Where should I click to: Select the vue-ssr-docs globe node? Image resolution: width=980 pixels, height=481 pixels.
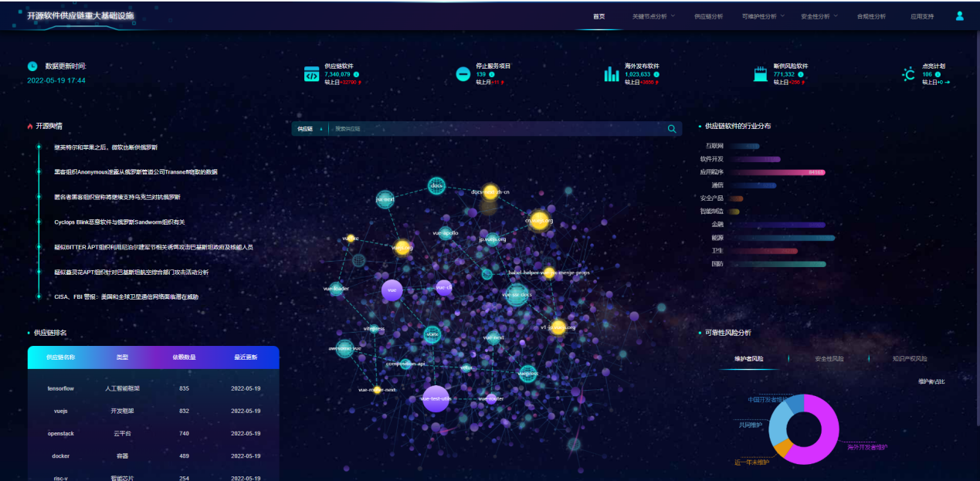click(x=517, y=294)
